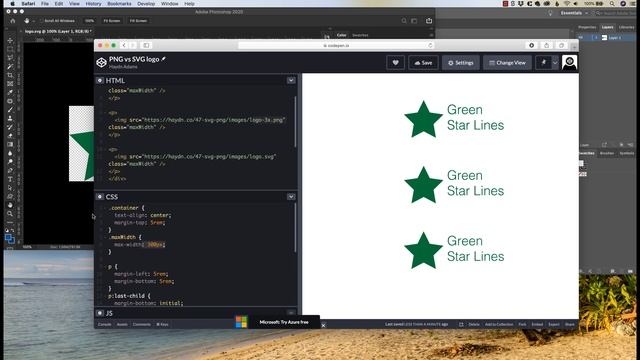The width and height of the screenshot is (640, 360).
Task: Click Safari share icon in toolbar
Action: 547,45
